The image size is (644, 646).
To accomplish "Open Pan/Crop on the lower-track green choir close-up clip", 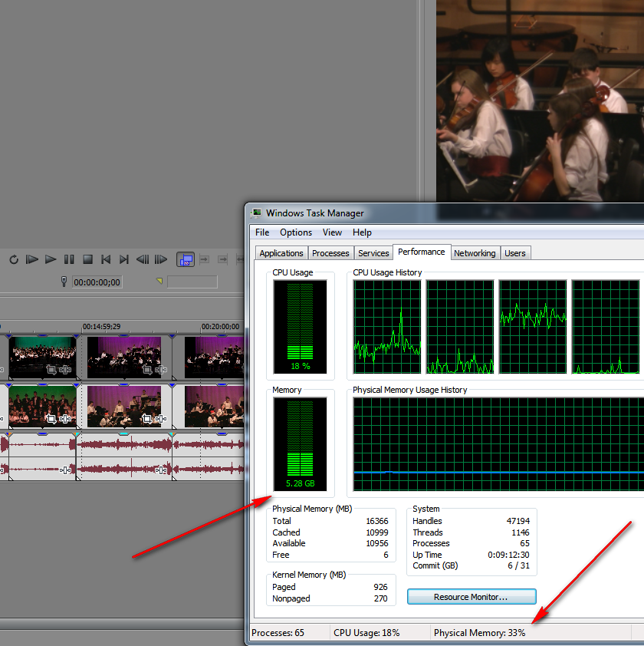I will (51, 419).
